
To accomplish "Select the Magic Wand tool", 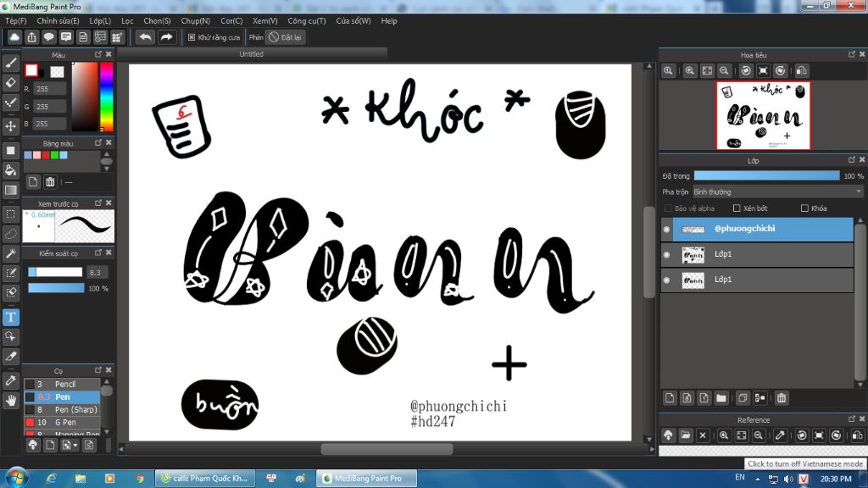I will click(x=10, y=253).
